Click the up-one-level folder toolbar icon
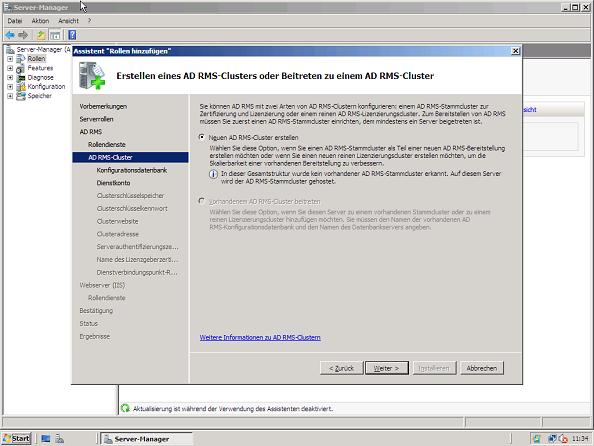Image resolution: width=594 pixels, height=446 pixels. pos(41,35)
